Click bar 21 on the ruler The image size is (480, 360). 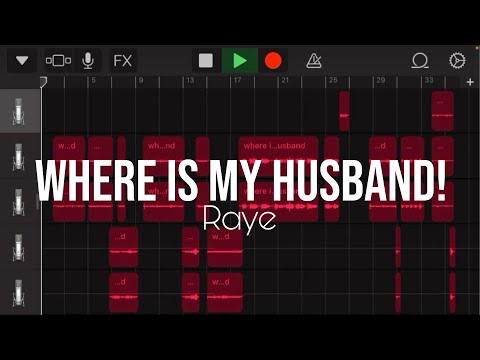pyautogui.click(x=285, y=80)
